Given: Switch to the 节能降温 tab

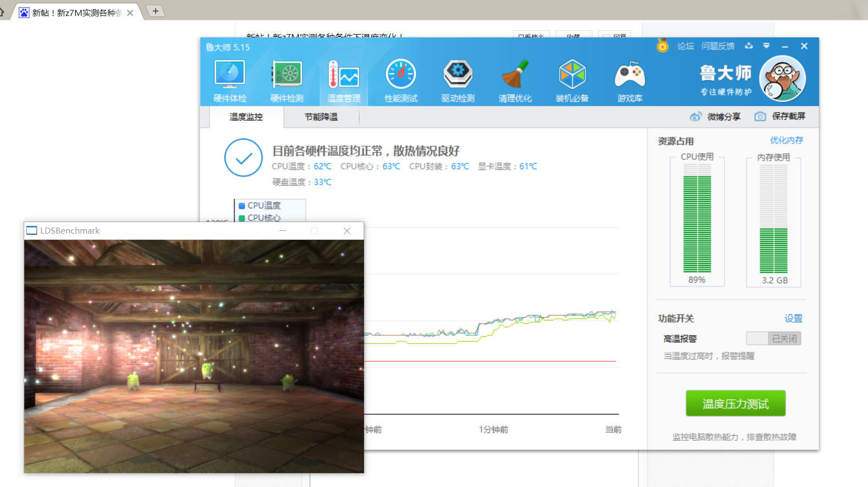Looking at the screenshot, I should [x=321, y=117].
